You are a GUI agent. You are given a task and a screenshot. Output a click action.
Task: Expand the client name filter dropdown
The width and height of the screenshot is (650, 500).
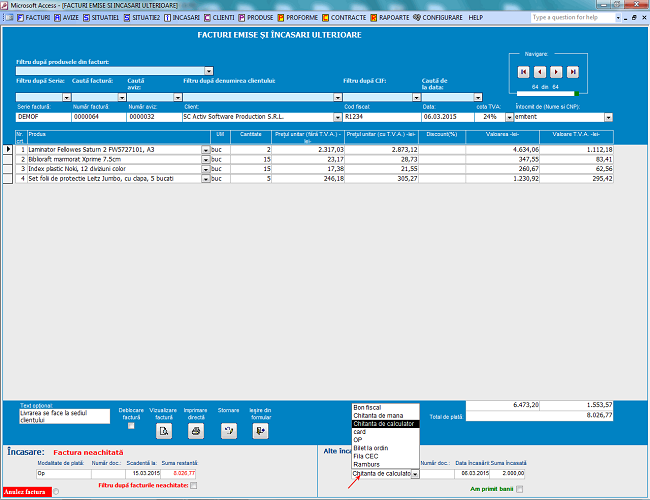[x=338, y=97]
